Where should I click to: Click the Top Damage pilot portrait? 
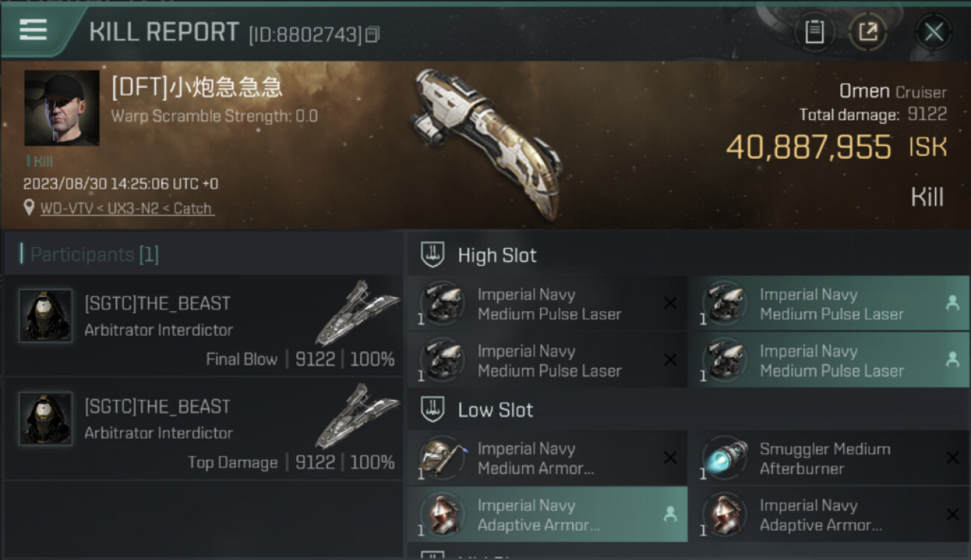(46, 419)
